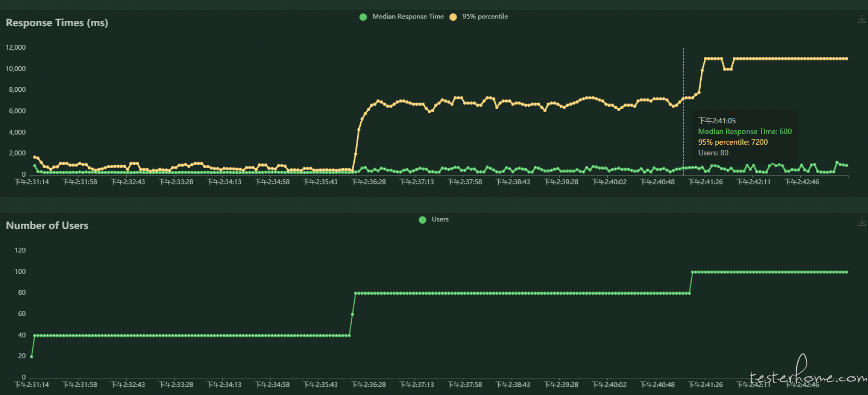The image size is (868, 395).
Task: Select the 20 label on Users y-axis
Action: 22,356
